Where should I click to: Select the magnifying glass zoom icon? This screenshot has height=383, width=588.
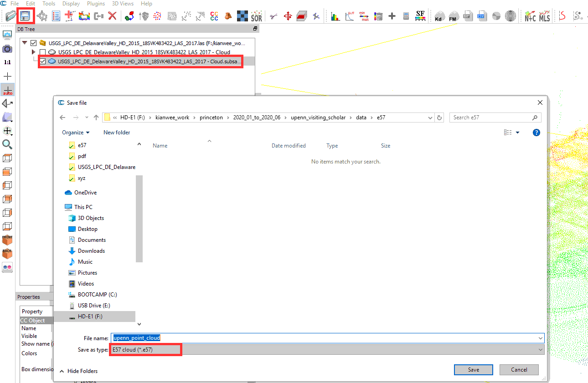pyautogui.click(x=7, y=144)
